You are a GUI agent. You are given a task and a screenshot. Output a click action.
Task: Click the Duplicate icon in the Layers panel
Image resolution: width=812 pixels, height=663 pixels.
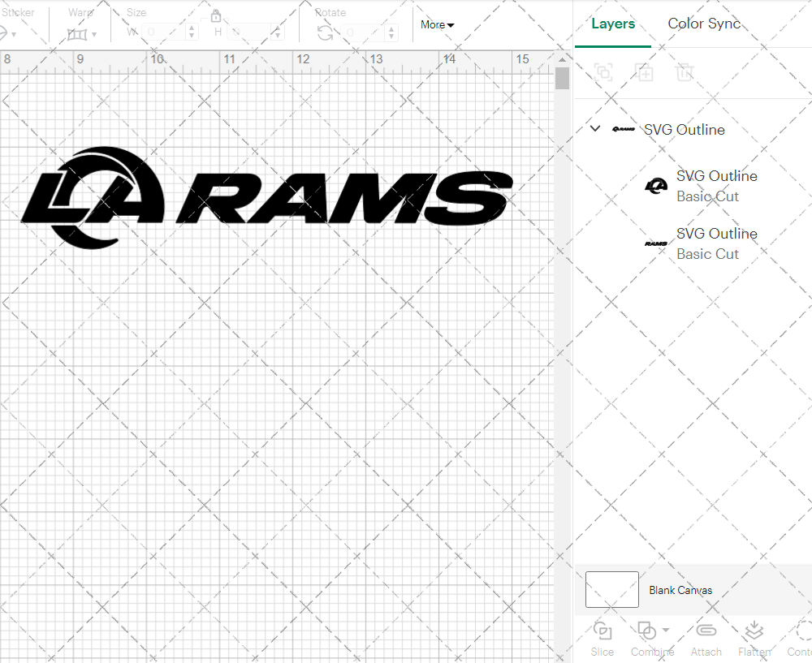coord(645,72)
